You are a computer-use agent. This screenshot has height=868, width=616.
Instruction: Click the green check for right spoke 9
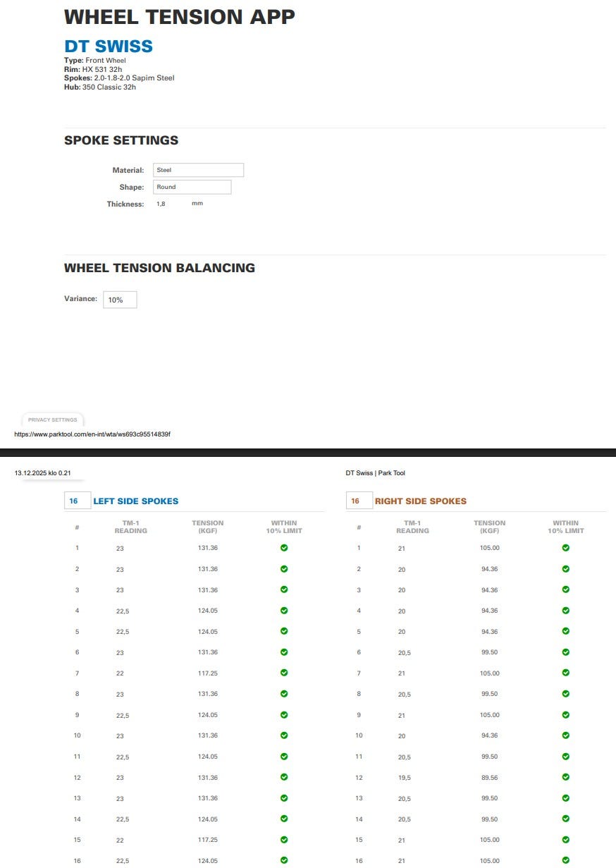coord(566,715)
